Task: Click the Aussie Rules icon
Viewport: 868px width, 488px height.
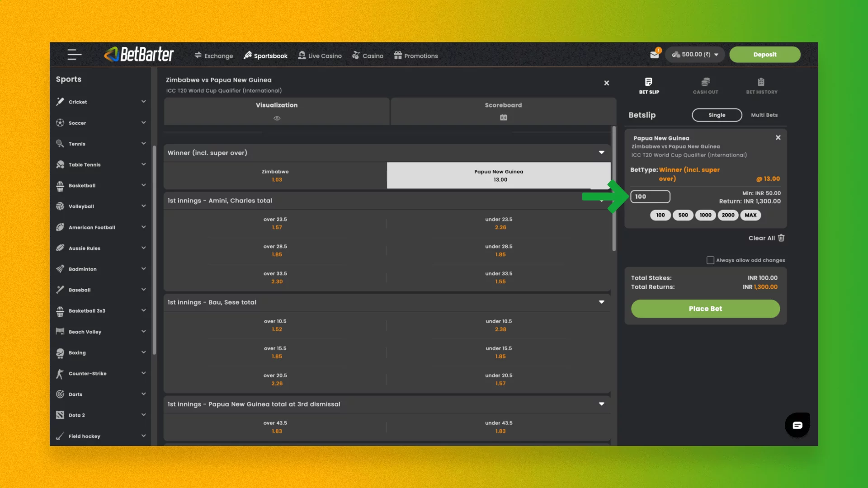Action: pyautogui.click(x=60, y=248)
